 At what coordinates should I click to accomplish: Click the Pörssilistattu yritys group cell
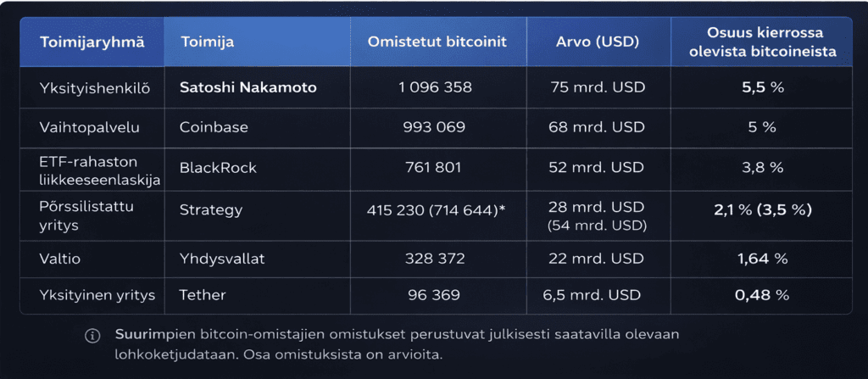(86, 217)
